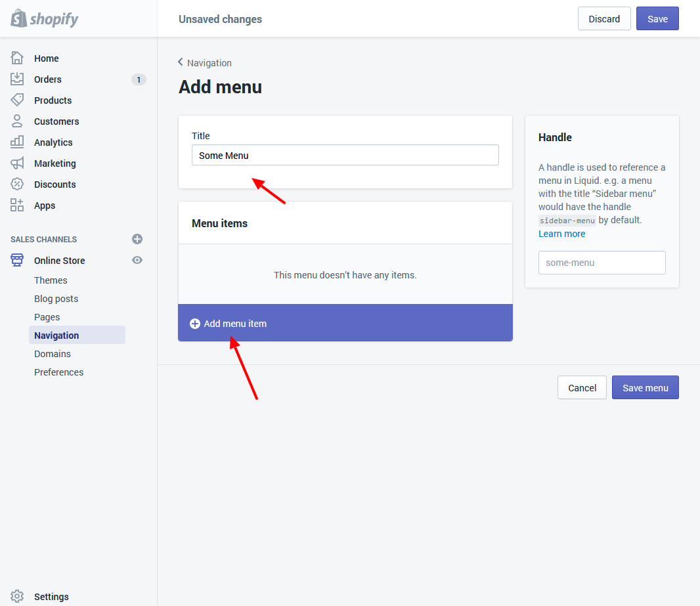Screen dimensions: 700x606
Task: Open Themes under Online Store
Action: [51, 280]
